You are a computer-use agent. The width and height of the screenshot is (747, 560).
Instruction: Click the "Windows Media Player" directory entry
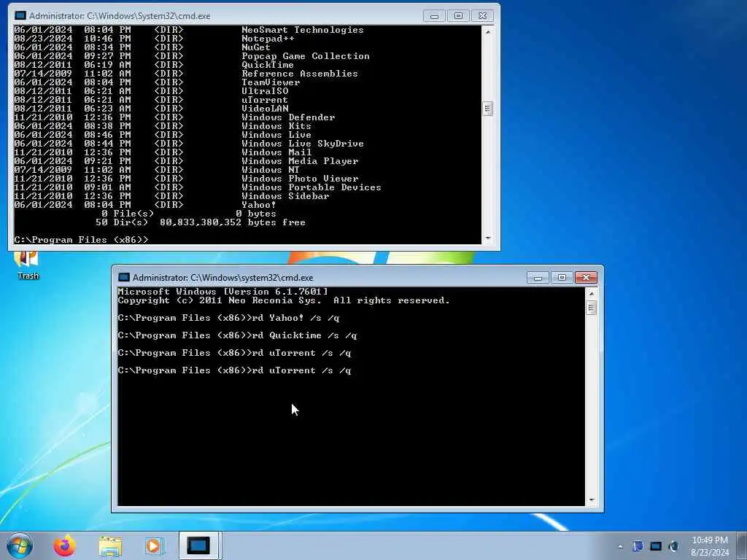coord(300,161)
